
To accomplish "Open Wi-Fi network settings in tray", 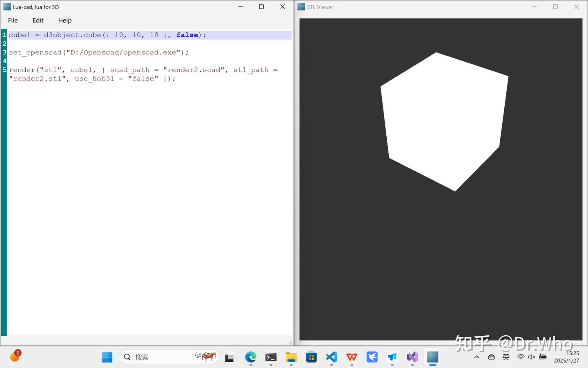I will tap(521, 357).
